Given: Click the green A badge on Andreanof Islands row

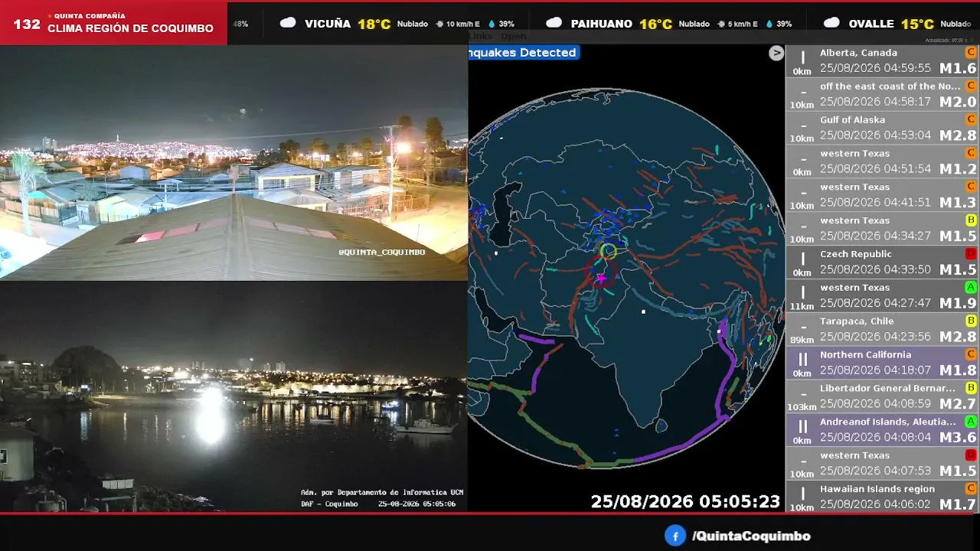Looking at the screenshot, I should (x=971, y=422).
